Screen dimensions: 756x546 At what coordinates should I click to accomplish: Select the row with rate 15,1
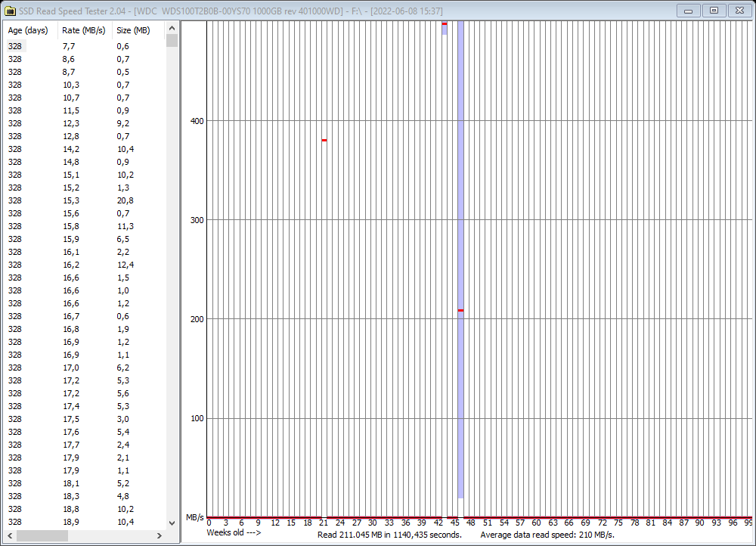(85, 175)
